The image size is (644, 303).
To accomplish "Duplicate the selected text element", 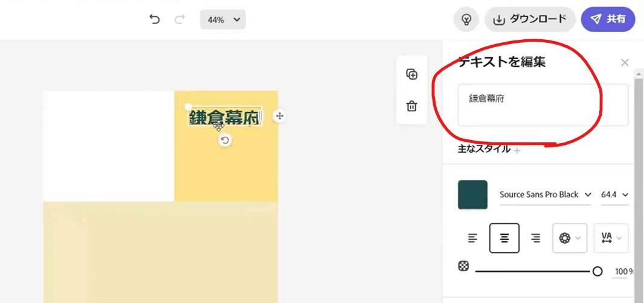I will tap(411, 74).
